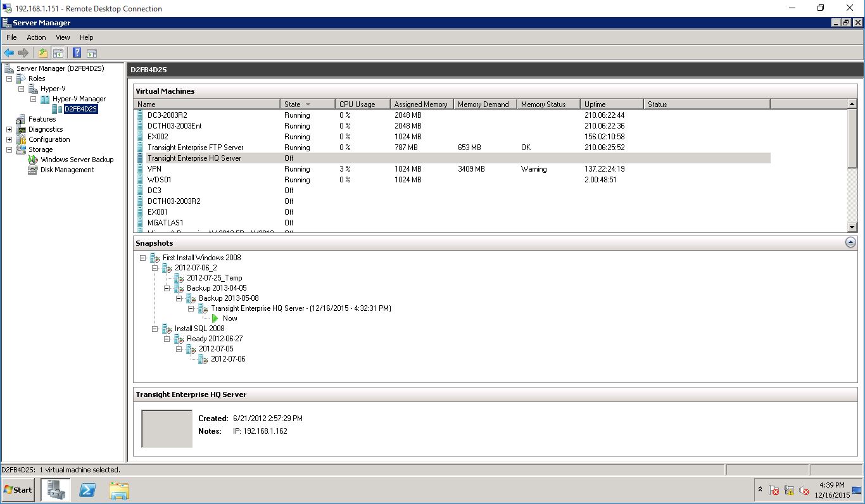Click the Roles node icon

coord(21,79)
